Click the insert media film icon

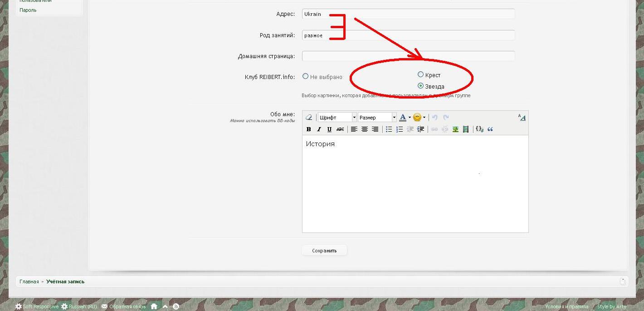(x=466, y=129)
